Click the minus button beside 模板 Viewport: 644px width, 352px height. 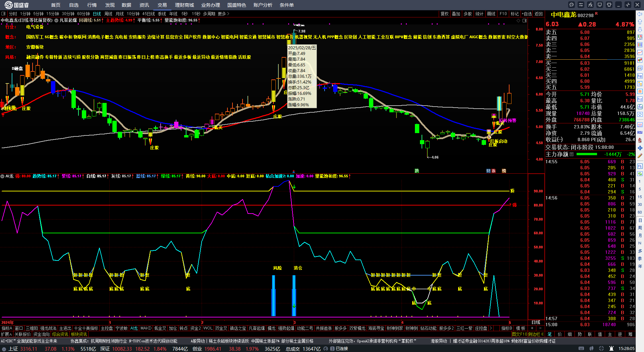click(x=540, y=328)
